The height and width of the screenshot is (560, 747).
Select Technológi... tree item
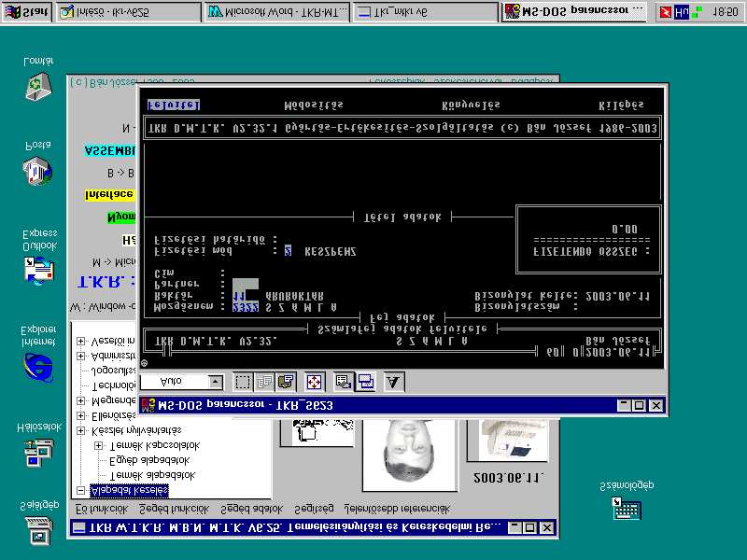pos(114,385)
